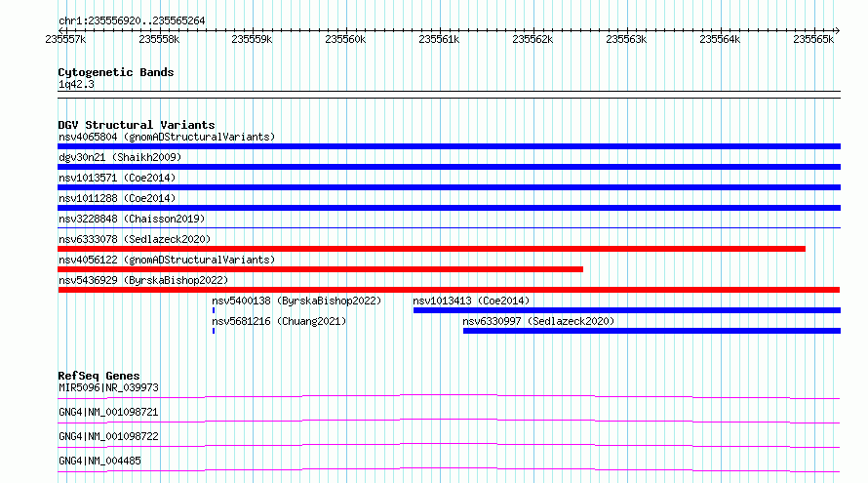Viewport: 868px width, 483px height.
Task: Click the blue bar under nsv1013571
Action: 449,187
